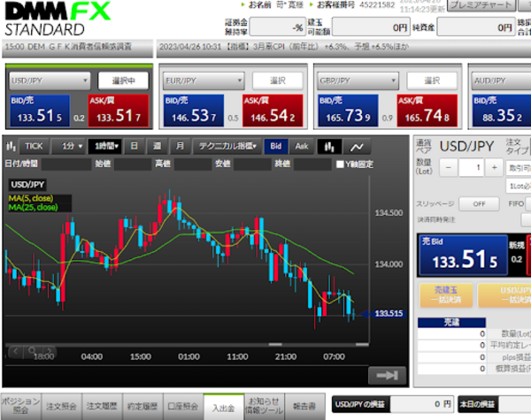Click the プレミアチャート button
This screenshot has height=420, width=531.
pos(481,5)
